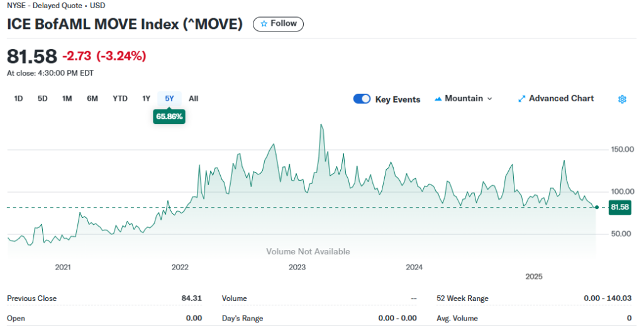The height and width of the screenshot is (335, 644).
Task: Show the All time range
Action: click(194, 99)
